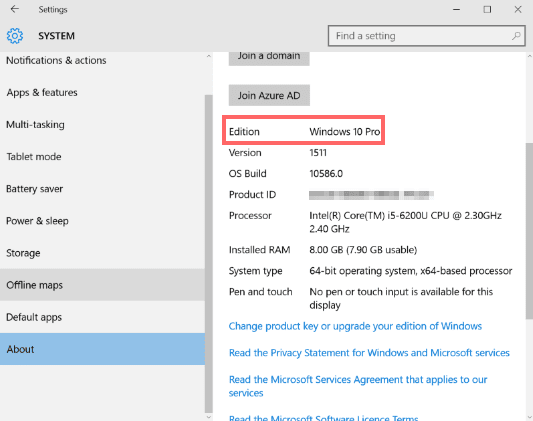The width and height of the screenshot is (533, 421).
Task: Open Power & sleep settings
Action: pyautogui.click(x=102, y=221)
